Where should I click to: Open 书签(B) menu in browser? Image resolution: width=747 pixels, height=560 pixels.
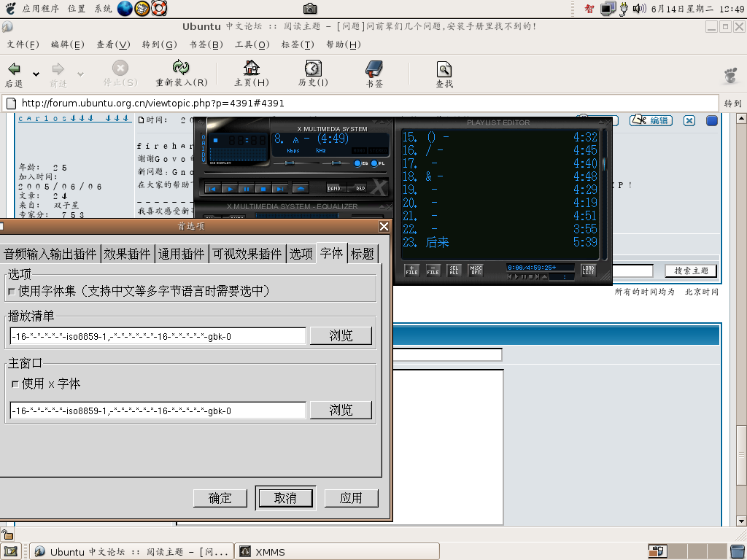pyautogui.click(x=206, y=44)
